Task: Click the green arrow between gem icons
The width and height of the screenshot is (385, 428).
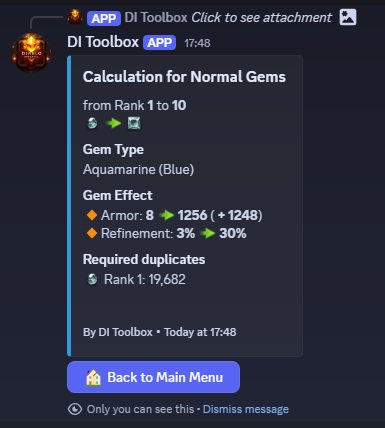Action: [113, 123]
